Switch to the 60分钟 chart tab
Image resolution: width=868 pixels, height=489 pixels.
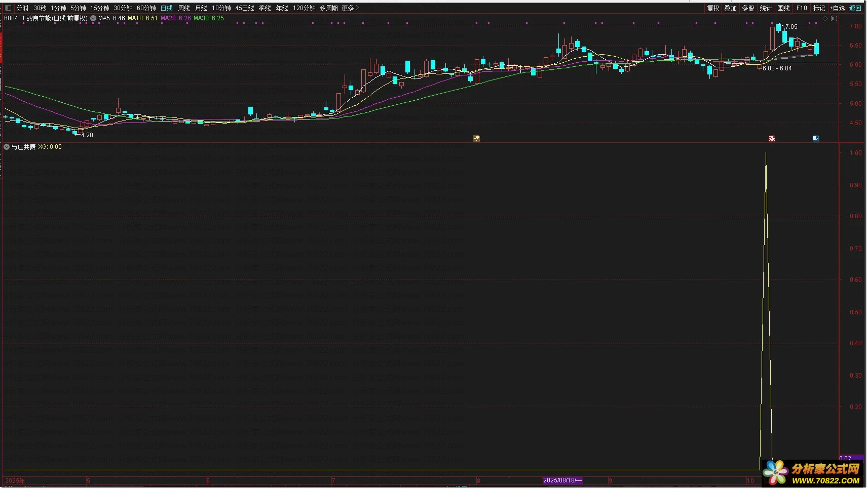click(146, 8)
